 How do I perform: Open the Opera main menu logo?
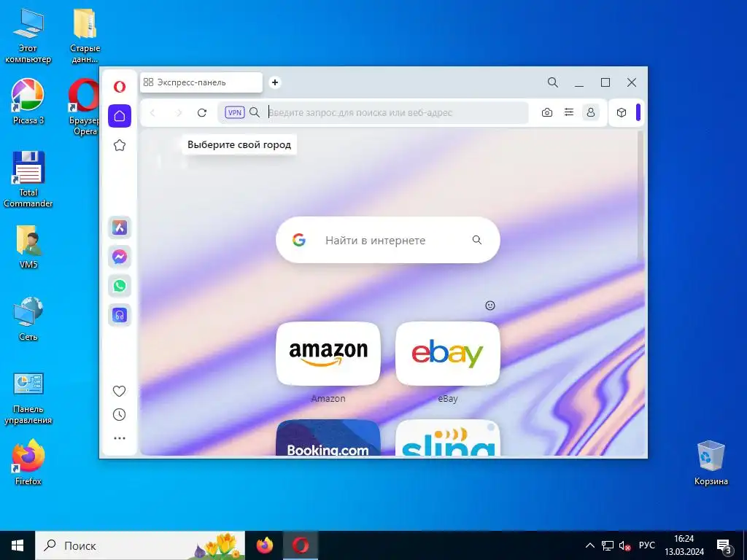pos(120,87)
